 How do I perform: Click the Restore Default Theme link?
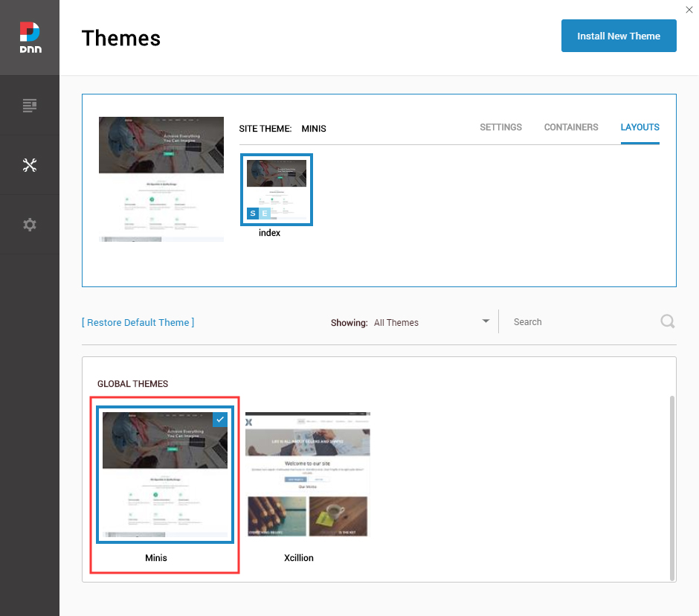click(138, 322)
